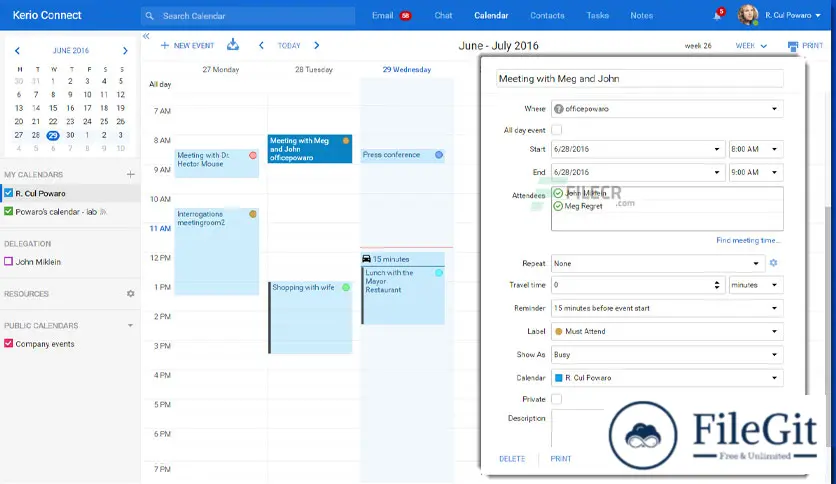The width and height of the screenshot is (836, 484).
Task: Toggle R. Cul Powaro calendar checkbox
Action: [9, 193]
